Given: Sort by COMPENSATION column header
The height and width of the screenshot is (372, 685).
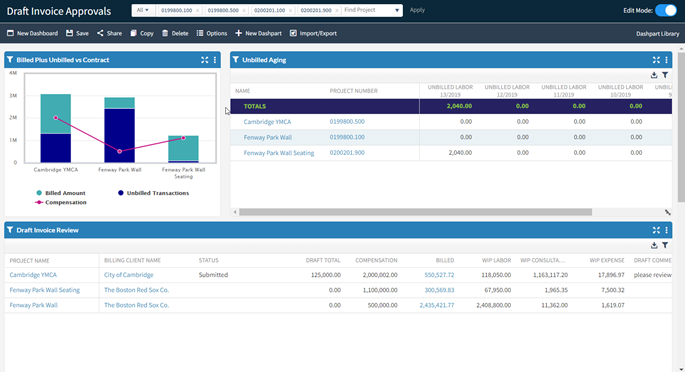Looking at the screenshot, I should point(376,260).
